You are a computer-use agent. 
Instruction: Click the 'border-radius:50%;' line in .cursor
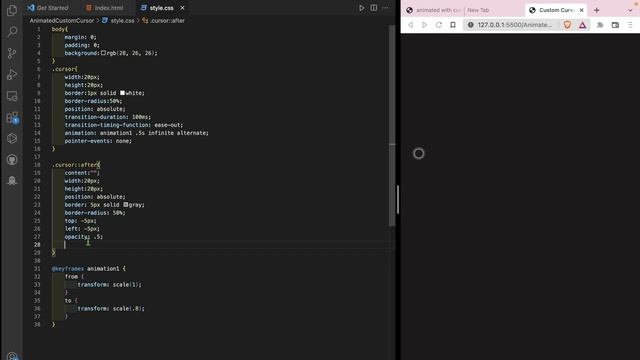(93, 101)
